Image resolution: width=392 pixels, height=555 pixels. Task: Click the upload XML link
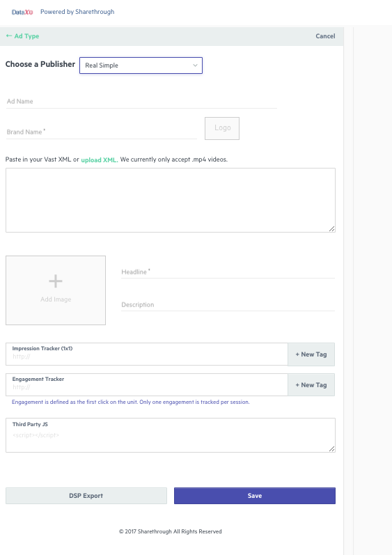point(100,159)
